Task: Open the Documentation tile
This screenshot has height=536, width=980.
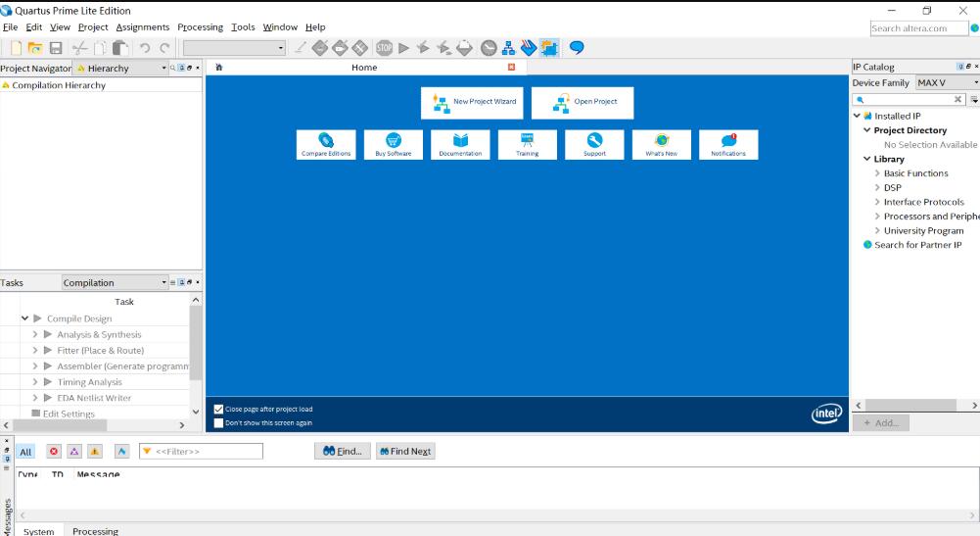Action: [x=460, y=144]
